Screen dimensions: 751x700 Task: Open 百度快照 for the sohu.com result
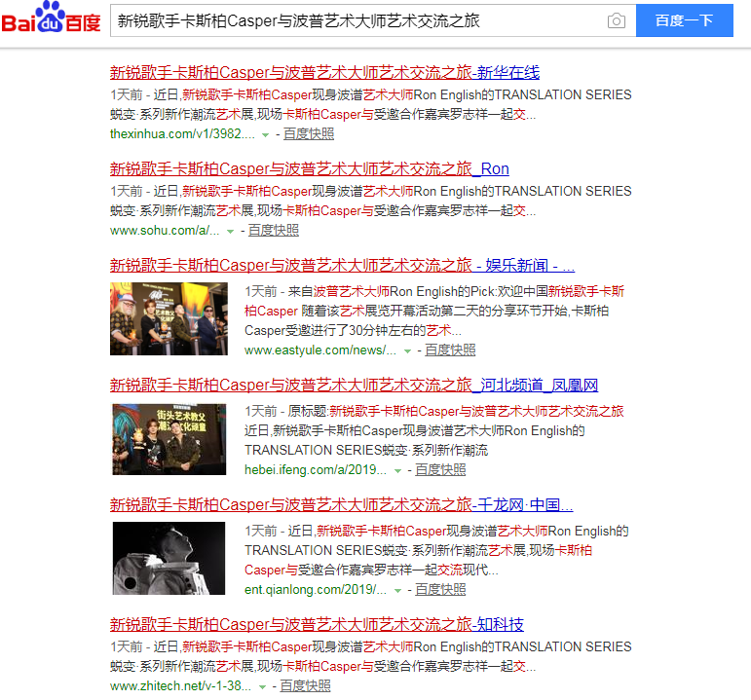pos(274,230)
